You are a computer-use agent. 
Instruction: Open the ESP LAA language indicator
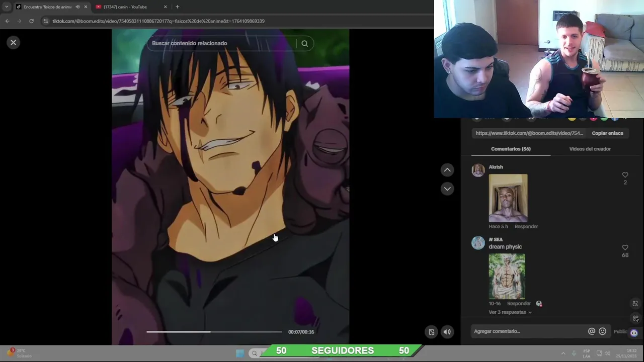pos(587,353)
